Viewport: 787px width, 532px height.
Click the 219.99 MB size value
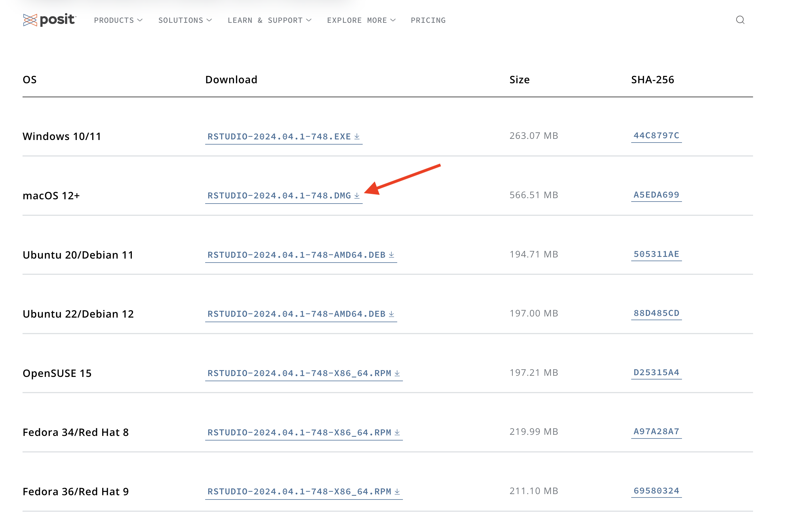(x=534, y=431)
